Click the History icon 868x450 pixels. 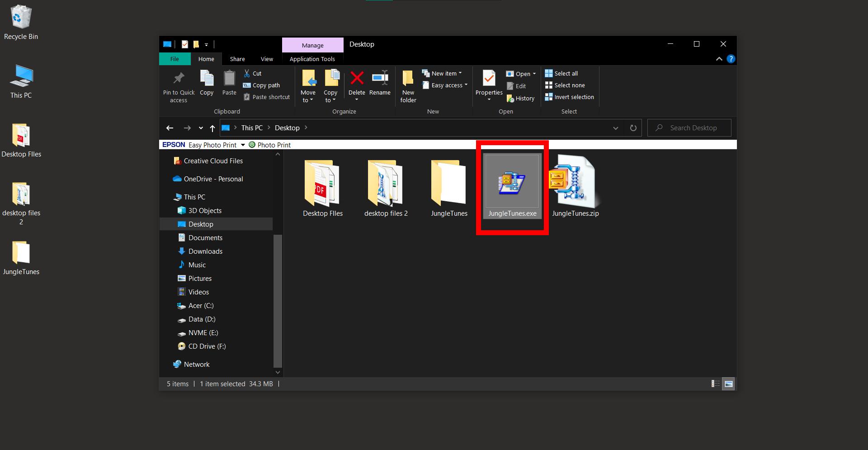coord(521,98)
